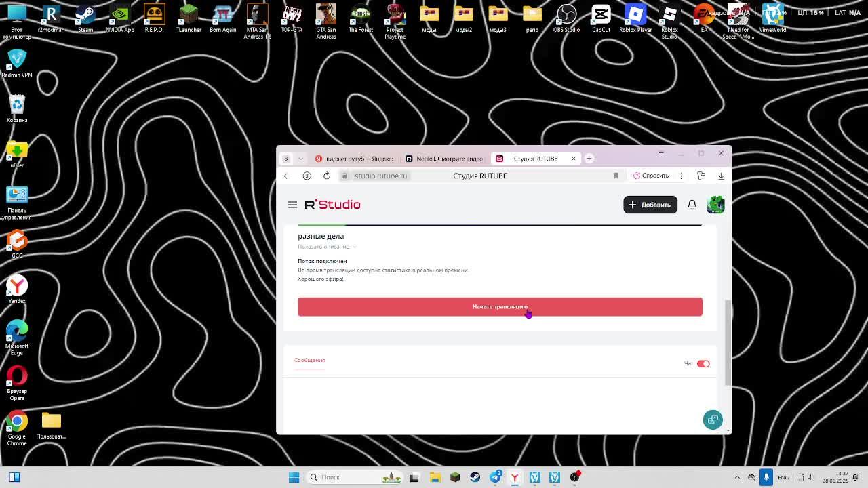The image size is (868, 488).
Task: Start the stream with Начать трансляцию
Action: pos(500,307)
